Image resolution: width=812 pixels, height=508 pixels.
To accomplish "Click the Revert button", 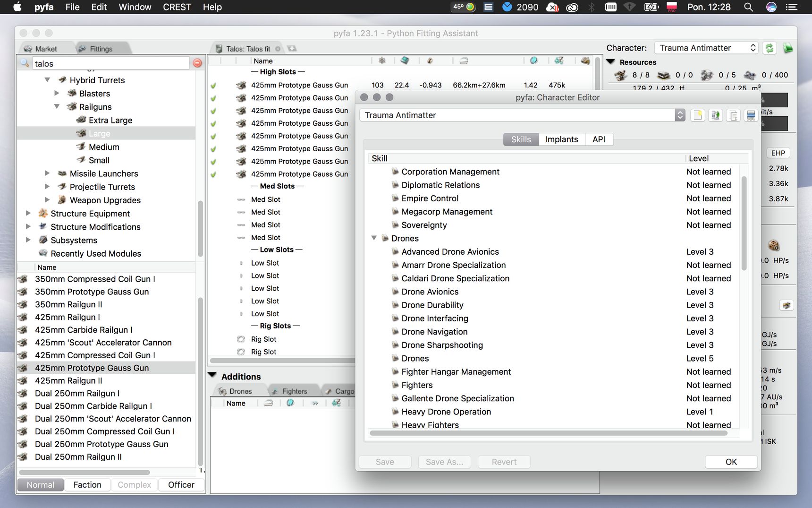I will pyautogui.click(x=504, y=462).
